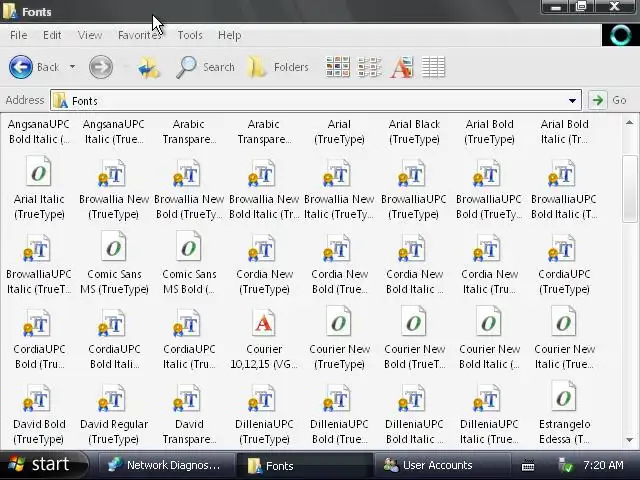Open the Start menu
Viewport: 640px width, 480px height.
(x=43, y=464)
